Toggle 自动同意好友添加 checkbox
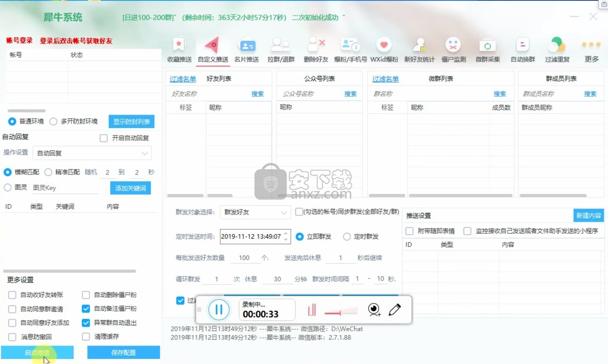 tap(12, 323)
